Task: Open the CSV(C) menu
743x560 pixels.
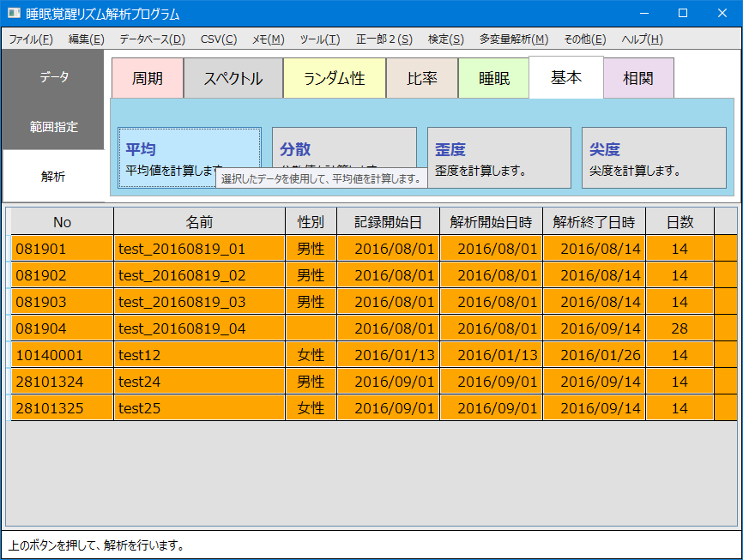Action: coord(219,39)
